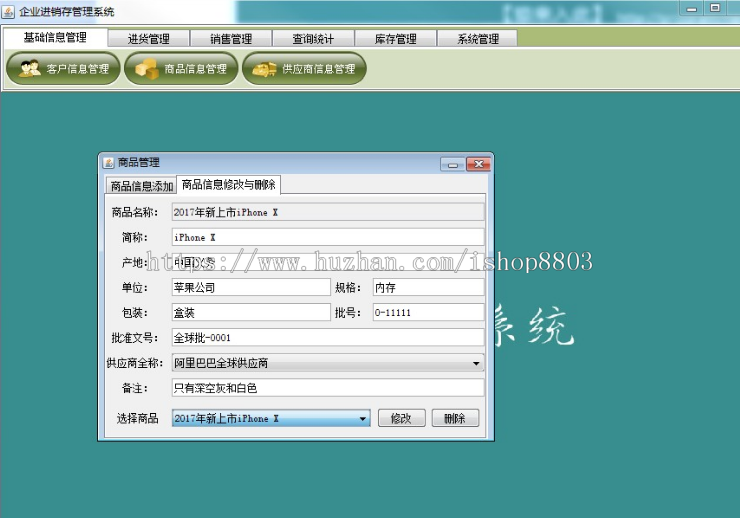Close the 商品管理 dialog
Screen dimensions: 740x518
pos(479,164)
